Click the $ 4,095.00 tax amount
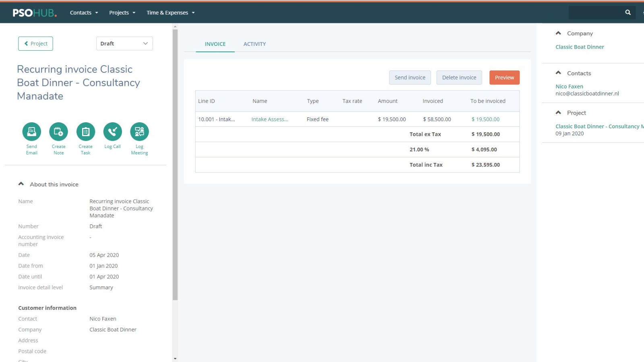Screen dimensions: 644x362 [484, 150]
